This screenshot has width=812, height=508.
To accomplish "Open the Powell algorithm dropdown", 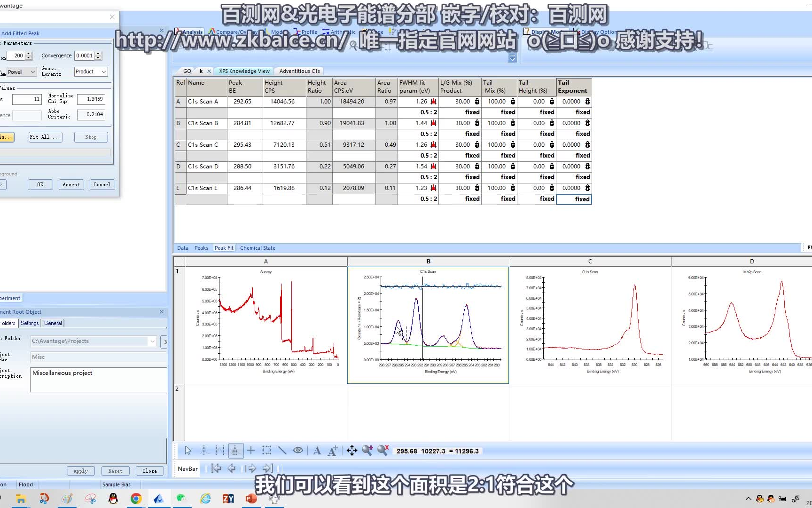I will click(x=32, y=71).
